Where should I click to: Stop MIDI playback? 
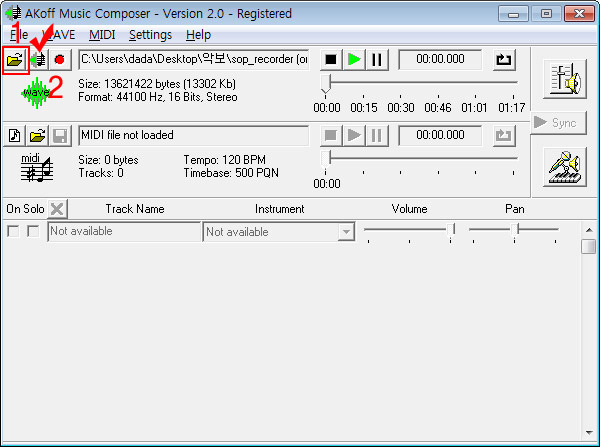[331, 135]
